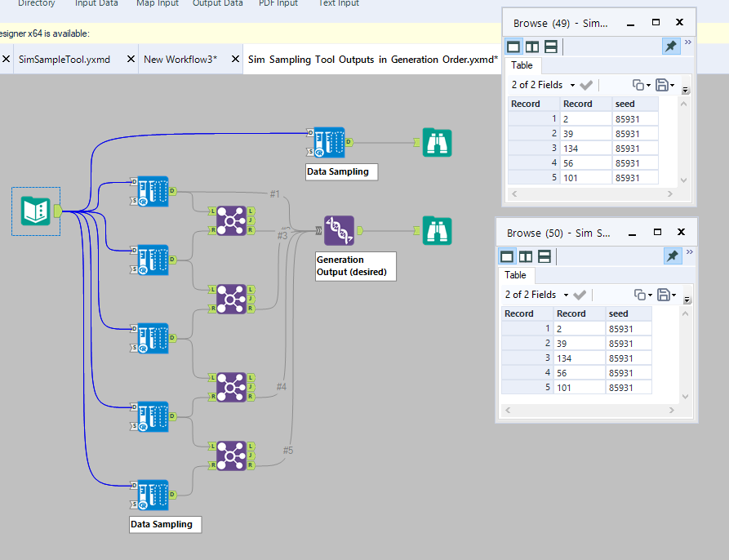Click the checkmark apply button in Browse (49)
729x560 pixels.
(585, 85)
